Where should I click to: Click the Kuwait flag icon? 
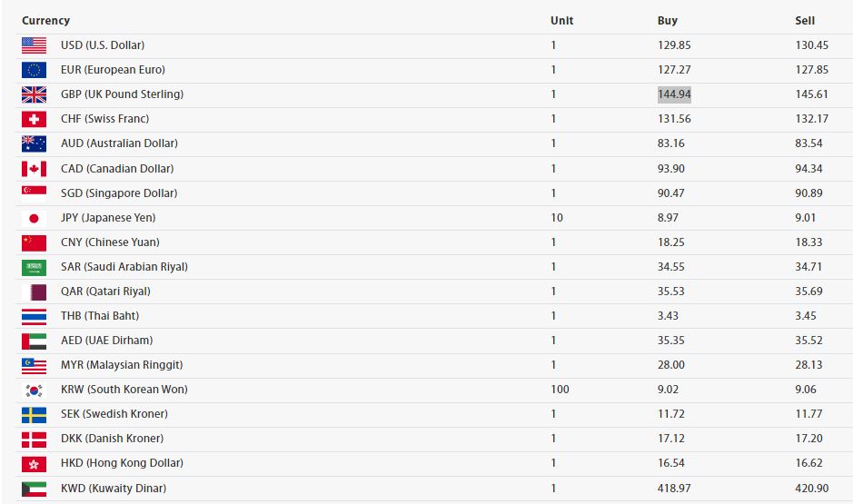click(x=34, y=489)
